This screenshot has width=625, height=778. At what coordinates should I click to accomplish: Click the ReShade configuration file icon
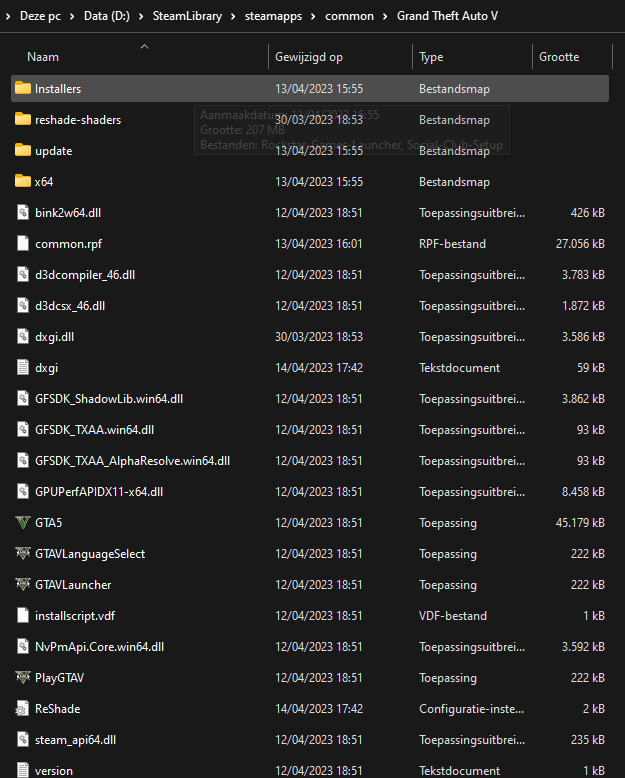24,708
